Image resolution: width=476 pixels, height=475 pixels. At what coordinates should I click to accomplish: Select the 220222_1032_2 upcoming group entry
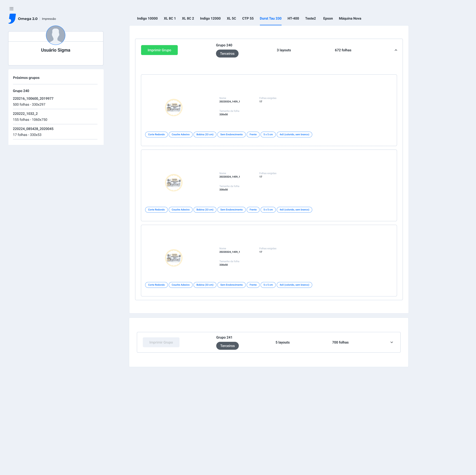point(25,114)
